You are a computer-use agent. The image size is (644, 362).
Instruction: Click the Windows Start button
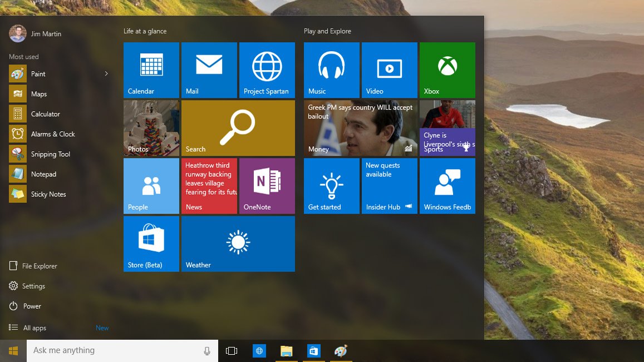[13, 351]
